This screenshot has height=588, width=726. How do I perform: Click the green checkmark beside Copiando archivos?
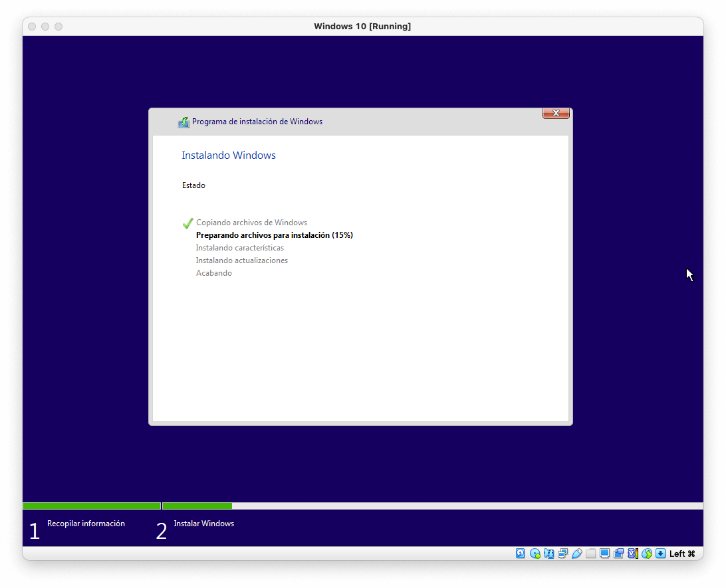[x=187, y=223]
